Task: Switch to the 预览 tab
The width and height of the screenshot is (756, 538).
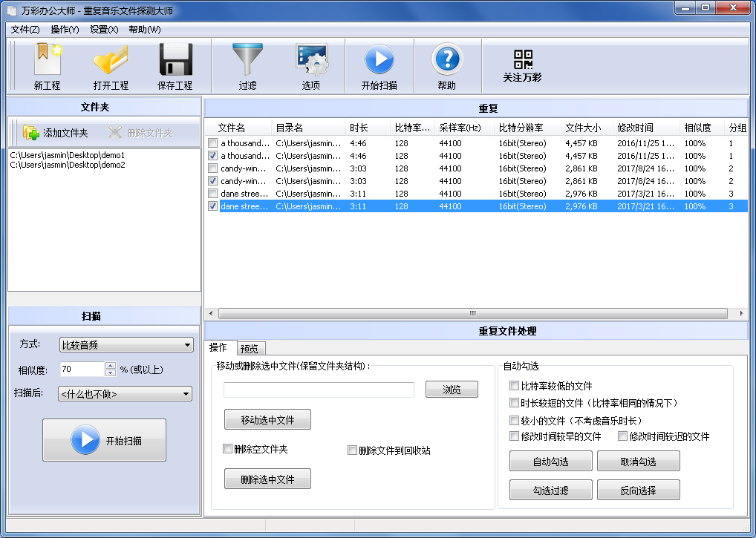Action: pyautogui.click(x=251, y=349)
